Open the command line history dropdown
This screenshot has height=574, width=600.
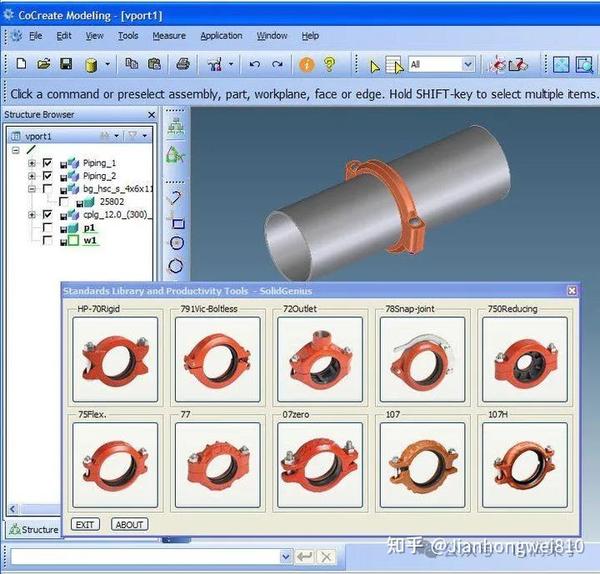[285, 556]
